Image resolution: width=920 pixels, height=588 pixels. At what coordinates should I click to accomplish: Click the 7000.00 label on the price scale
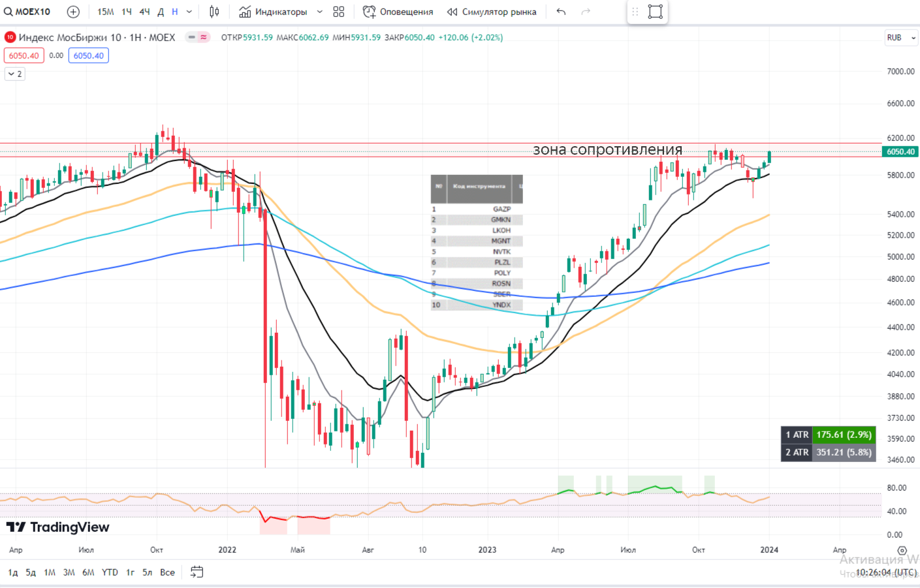click(x=900, y=72)
